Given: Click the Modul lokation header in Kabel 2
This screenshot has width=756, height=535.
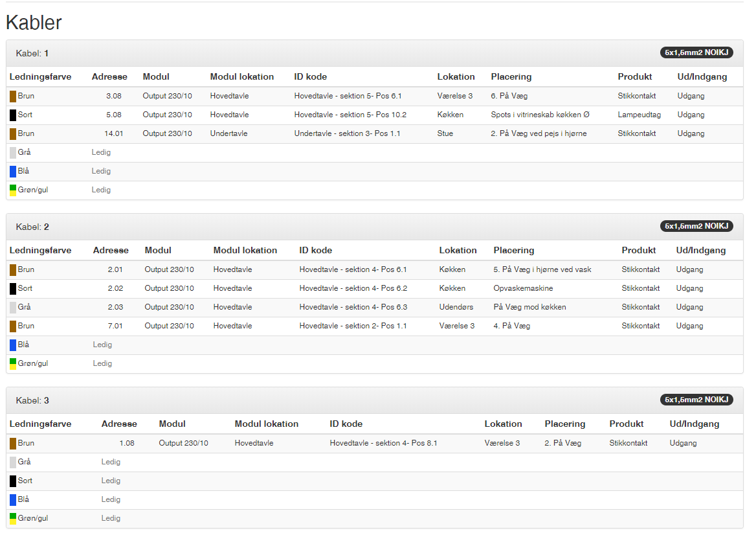Looking at the screenshot, I should (245, 250).
